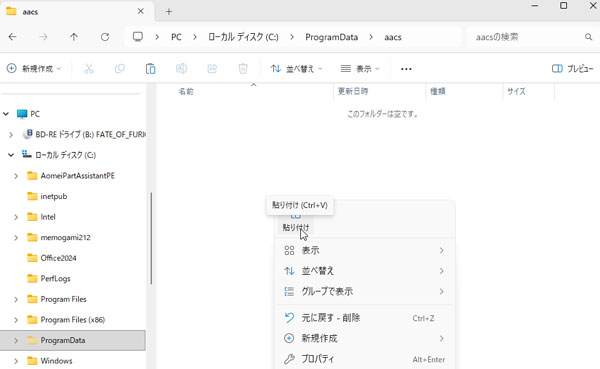Click ローカル ディスク (C:) breadcrumb
This screenshot has height=369, width=600.
(x=243, y=37)
